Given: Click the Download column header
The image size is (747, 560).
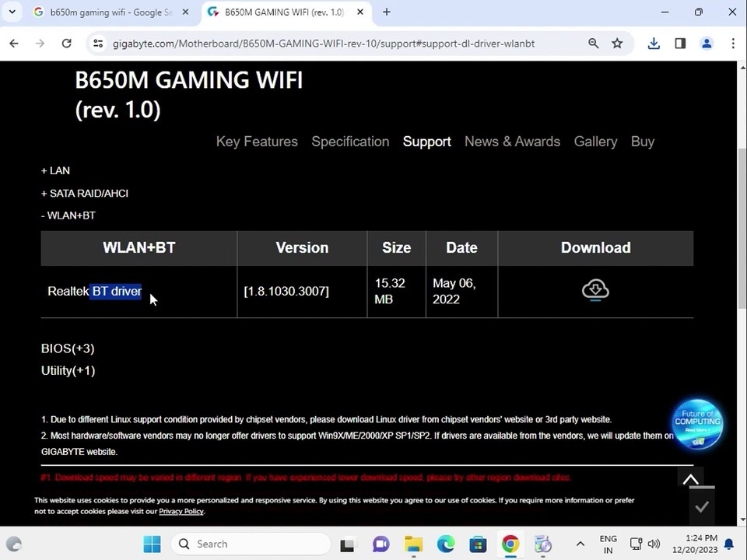Looking at the screenshot, I should click(x=595, y=247).
